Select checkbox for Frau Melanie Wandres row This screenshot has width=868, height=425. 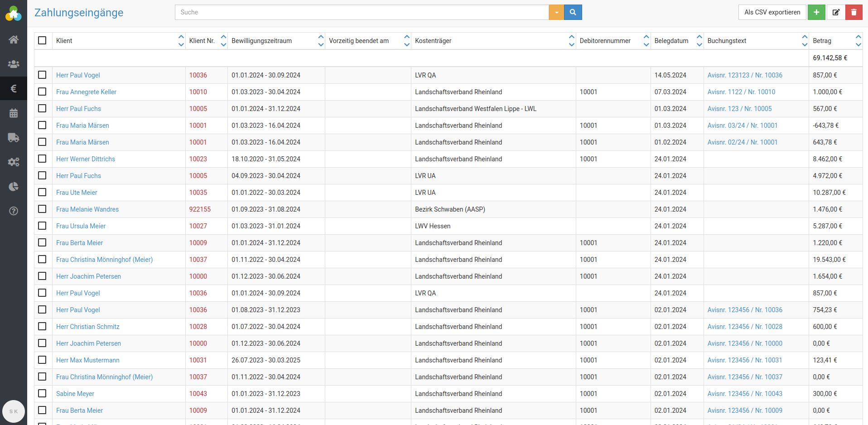click(43, 209)
